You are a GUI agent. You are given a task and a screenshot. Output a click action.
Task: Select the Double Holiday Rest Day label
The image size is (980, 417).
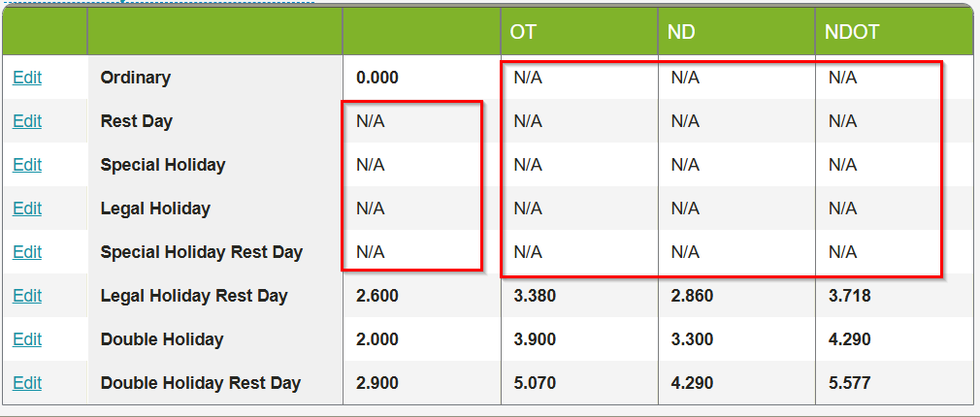201,383
